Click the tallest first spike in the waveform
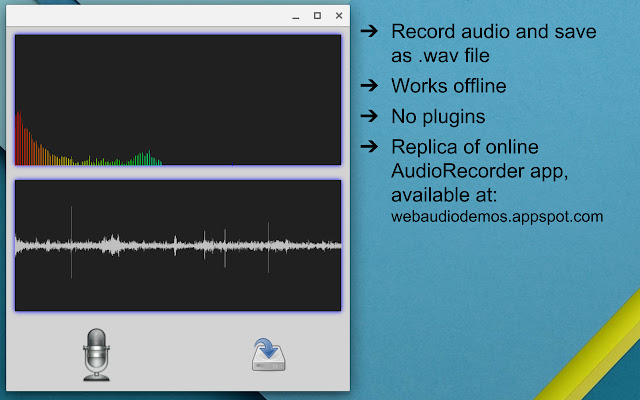Viewport: 640px width, 400px height. point(71,242)
